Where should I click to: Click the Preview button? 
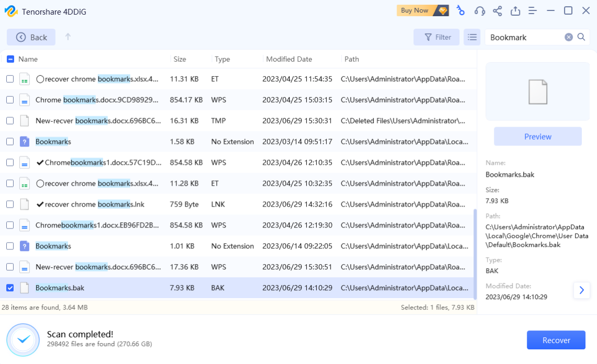[537, 136]
